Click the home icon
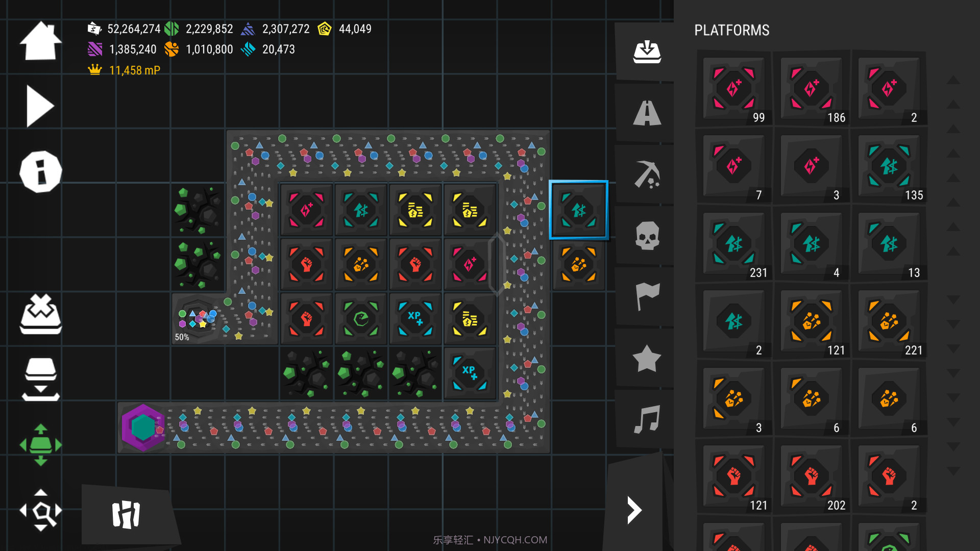The width and height of the screenshot is (980, 551). click(40, 41)
